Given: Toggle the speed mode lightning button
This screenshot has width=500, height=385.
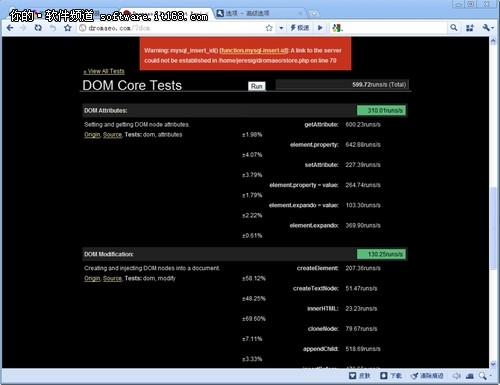Looking at the screenshot, I should (x=299, y=28).
